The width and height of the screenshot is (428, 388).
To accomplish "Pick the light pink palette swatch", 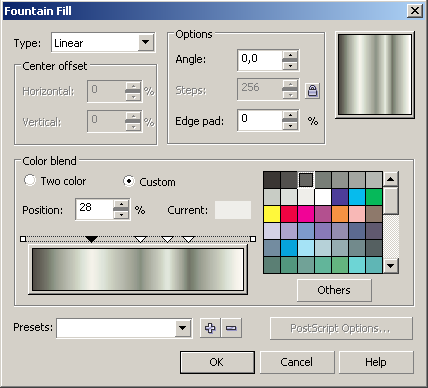I will point(357,214).
